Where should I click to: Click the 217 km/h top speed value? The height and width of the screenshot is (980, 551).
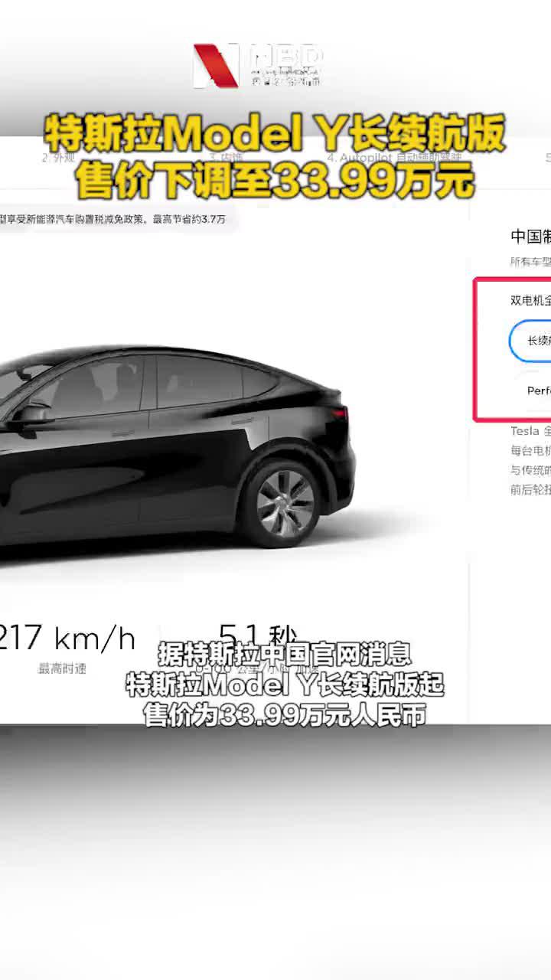[67, 637]
